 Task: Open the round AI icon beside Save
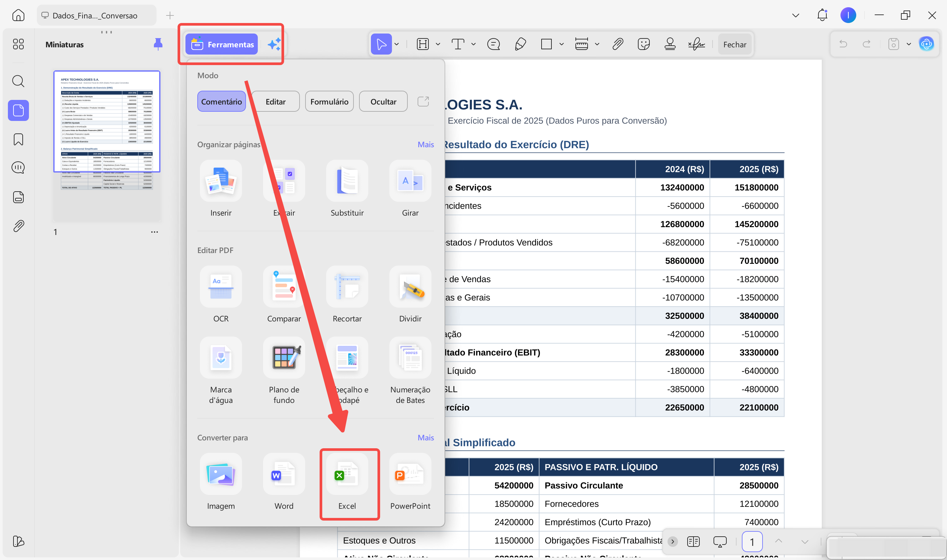click(x=926, y=44)
